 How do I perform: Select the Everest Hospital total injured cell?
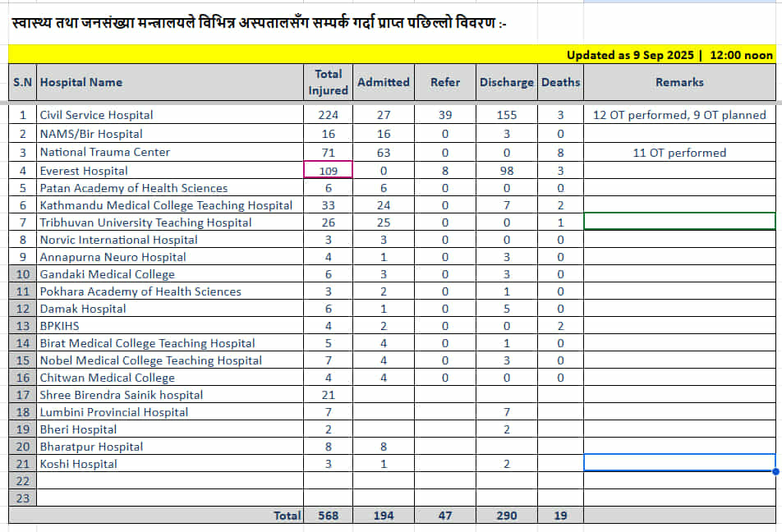[328, 170]
